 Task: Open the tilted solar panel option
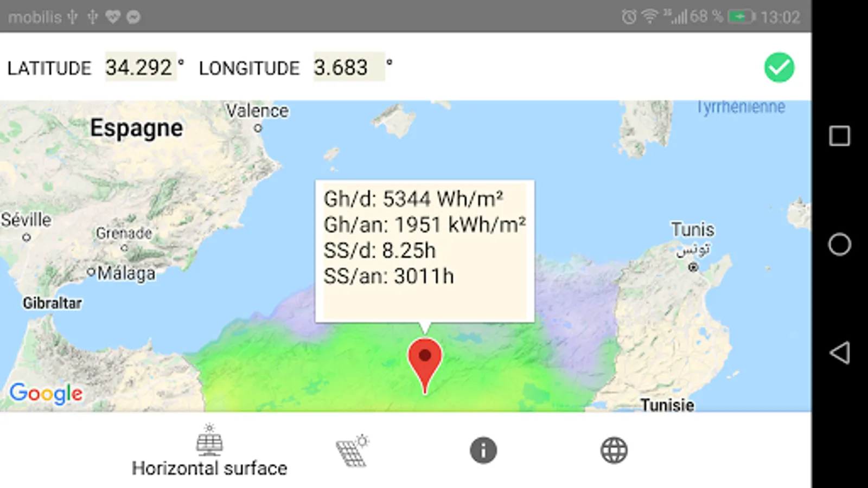(353, 450)
